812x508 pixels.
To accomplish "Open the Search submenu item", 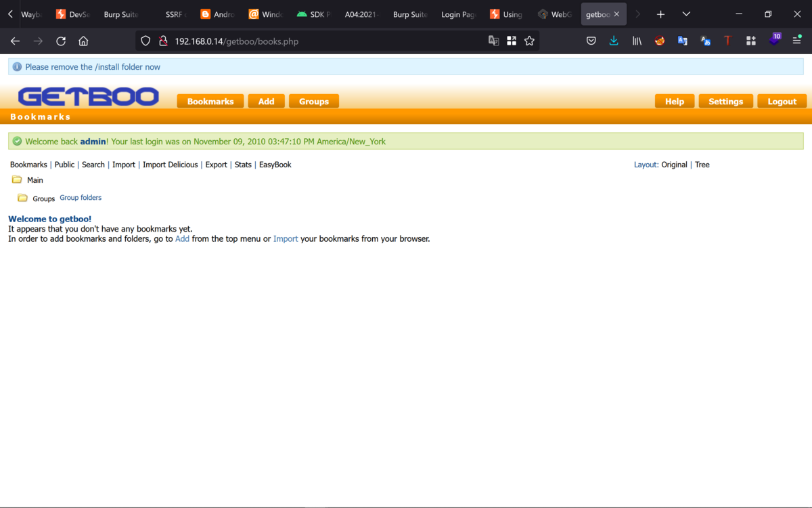I will coord(93,165).
